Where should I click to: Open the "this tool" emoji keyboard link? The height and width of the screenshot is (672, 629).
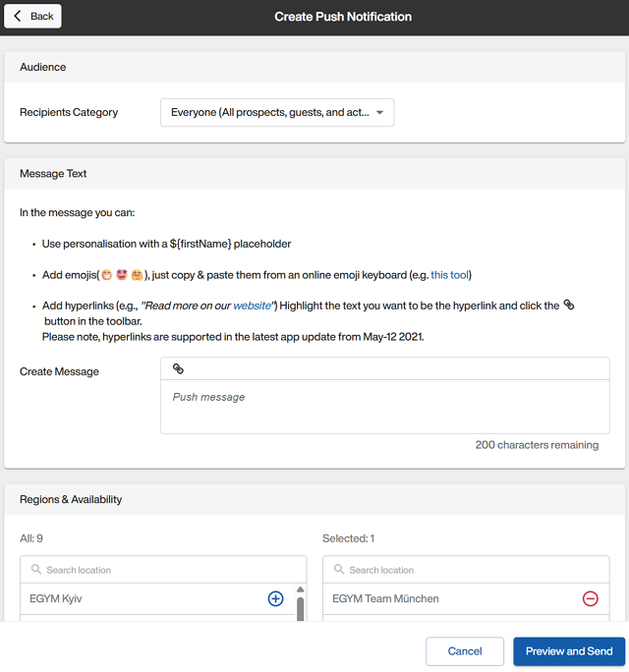(450, 275)
